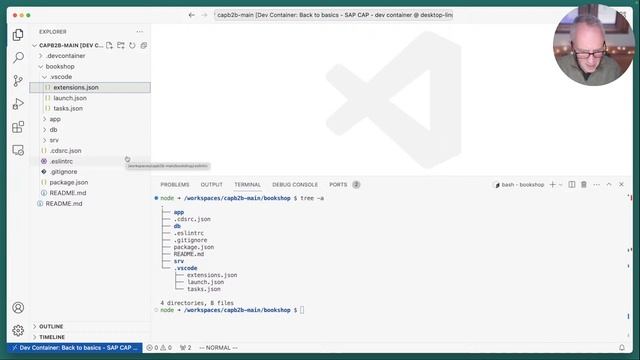Viewport: 640px width, 360px height.
Task: Add a new terminal with plus icon
Action: [552, 184]
